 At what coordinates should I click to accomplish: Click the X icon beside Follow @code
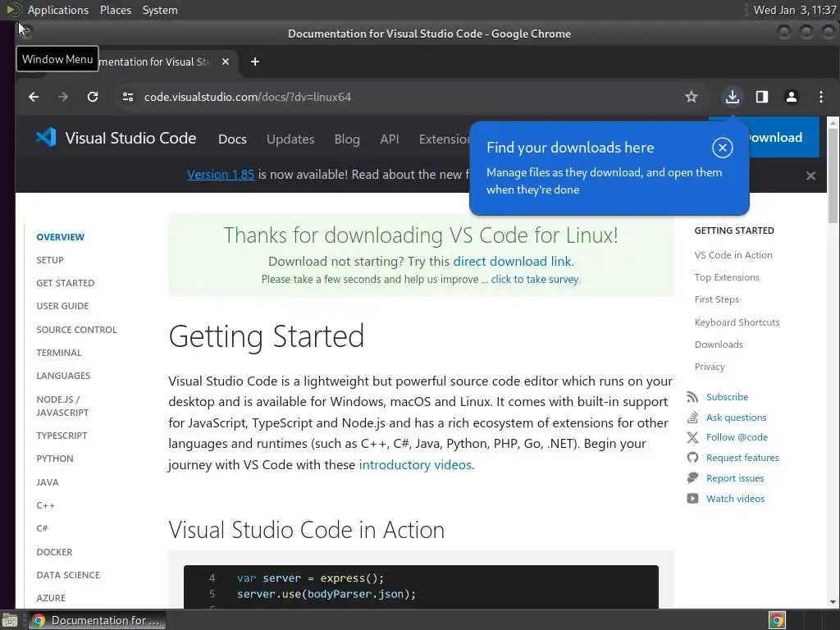pos(692,437)
